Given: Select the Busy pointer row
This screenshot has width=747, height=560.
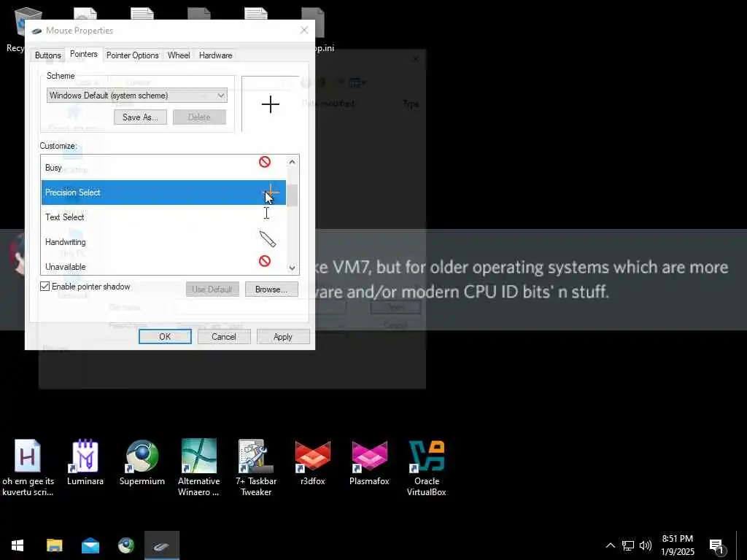Looking at the screenshot, I should (163, 167).
